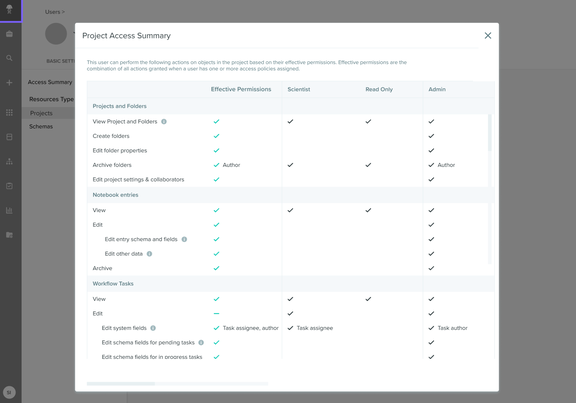Click the Read Only column header
The height and width of the screenshot is (403, 576).
coord(379,89)
